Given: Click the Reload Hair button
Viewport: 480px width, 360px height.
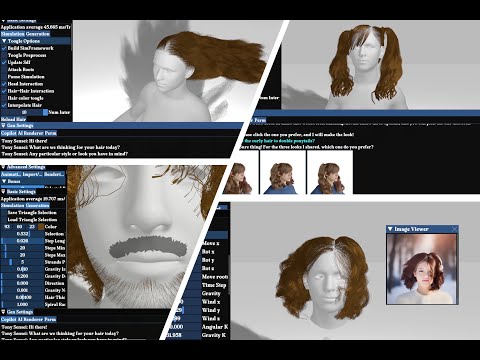Looking at the screenshot, I should pyautogui.click(x=13, y=119).
